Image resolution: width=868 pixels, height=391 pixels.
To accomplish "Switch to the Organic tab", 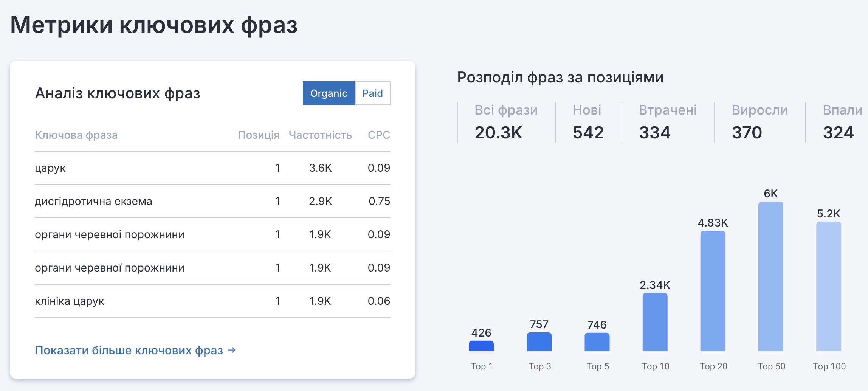I will (329, 93).
